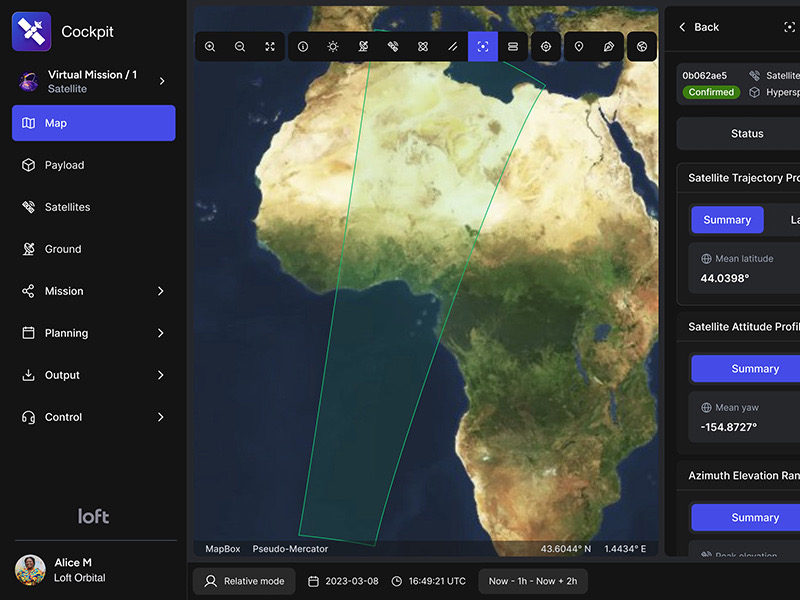Click the orbit atom icon in toolbar
The height and width of the screenshot is (600, 800).
click(423, 47)
